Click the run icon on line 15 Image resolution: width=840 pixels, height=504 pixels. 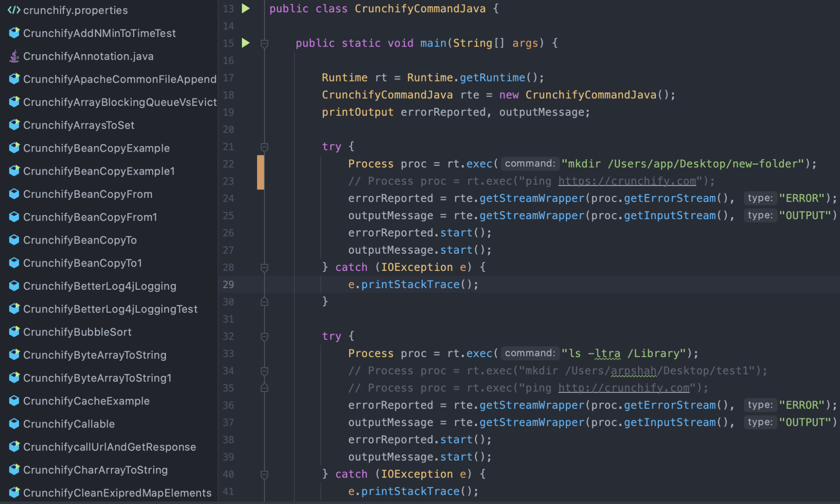tap(246, 42)
